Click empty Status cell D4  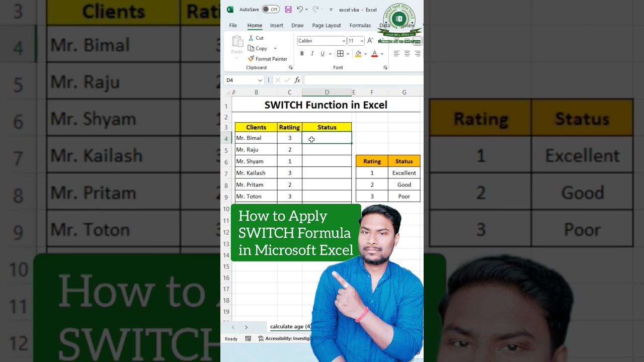click(327, 138)
